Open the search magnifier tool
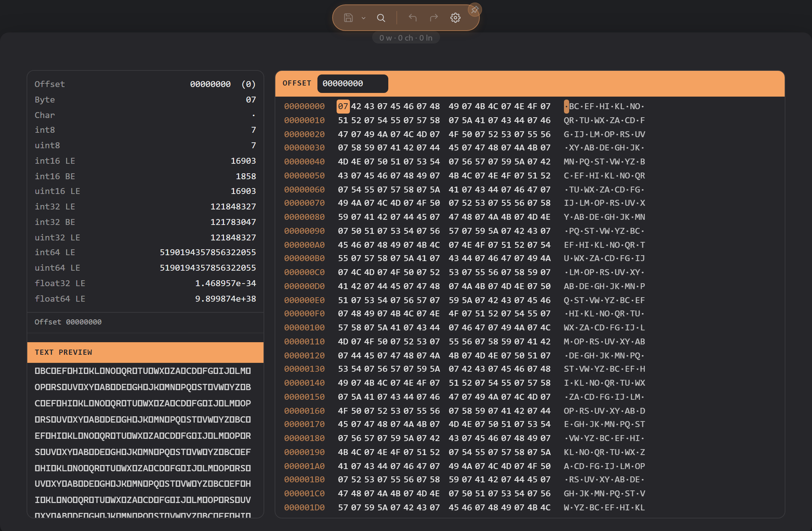Screen dimensions: 812x531 [381, 18]
